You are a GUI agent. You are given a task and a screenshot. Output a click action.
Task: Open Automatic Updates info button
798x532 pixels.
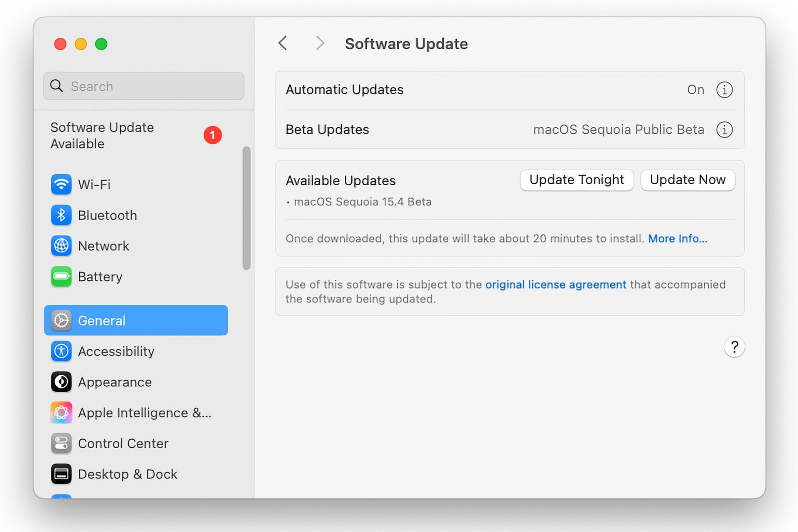tap(724, 90)
